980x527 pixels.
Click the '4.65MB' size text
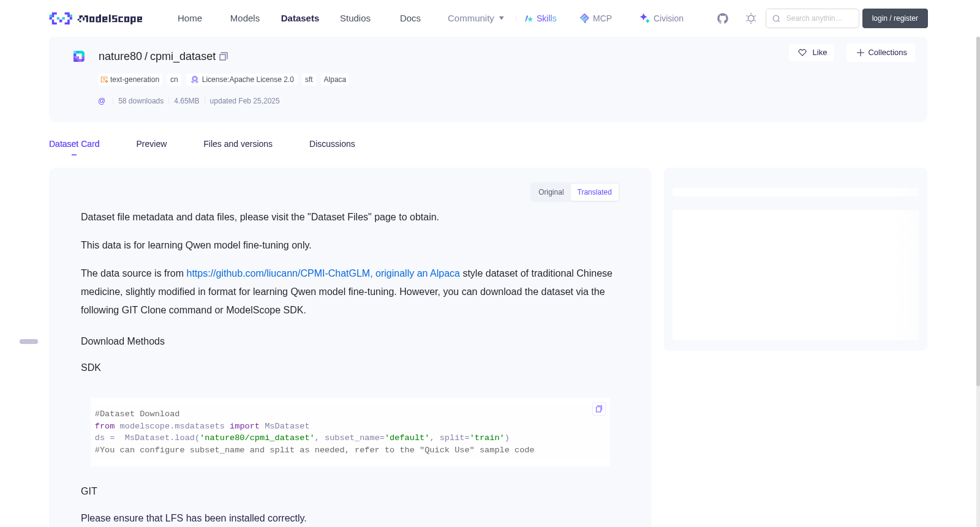click(x=187, y=101)
